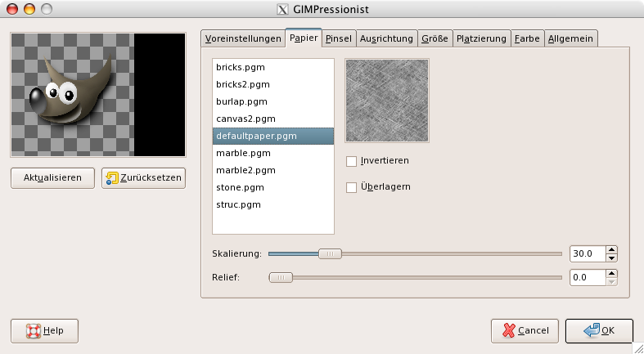
Task: Pick burlap.pgm in the paper list
Action: [273, 101]
